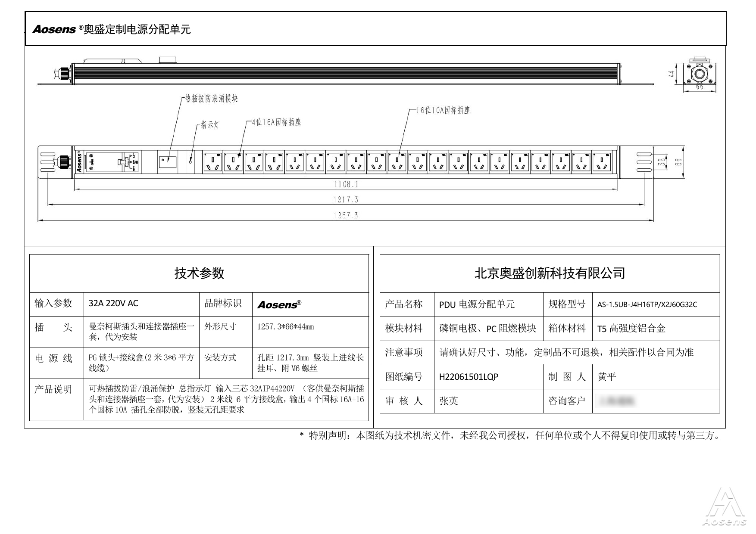The image size is (756, 534).
Task: Click the surge protection module on the PDU
Action: point(168,162)
